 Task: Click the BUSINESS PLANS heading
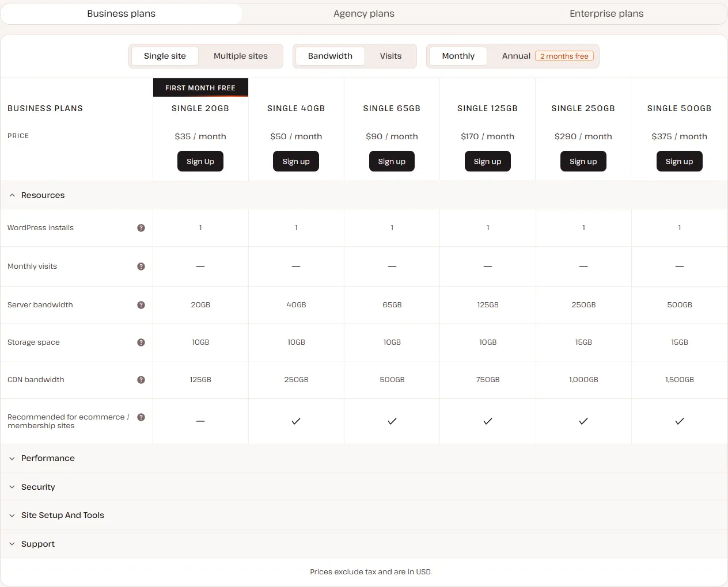coord(45,108)
